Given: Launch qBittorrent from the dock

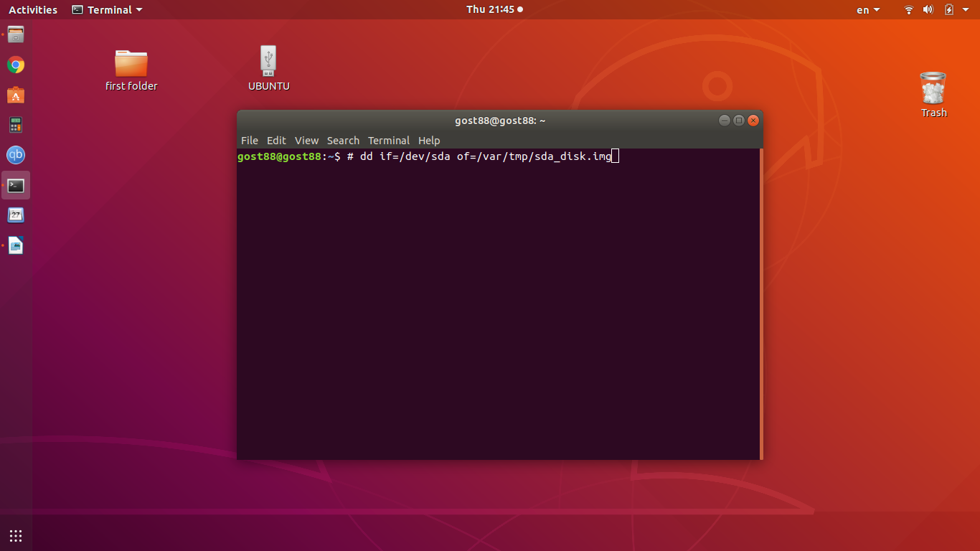Looking at the screenshot, I should tap(16, 155).
